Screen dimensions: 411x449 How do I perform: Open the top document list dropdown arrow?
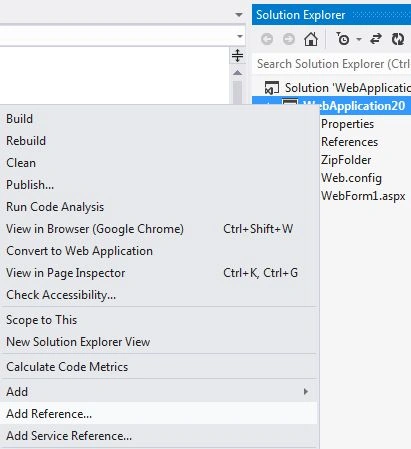click(x=239, y=15)
